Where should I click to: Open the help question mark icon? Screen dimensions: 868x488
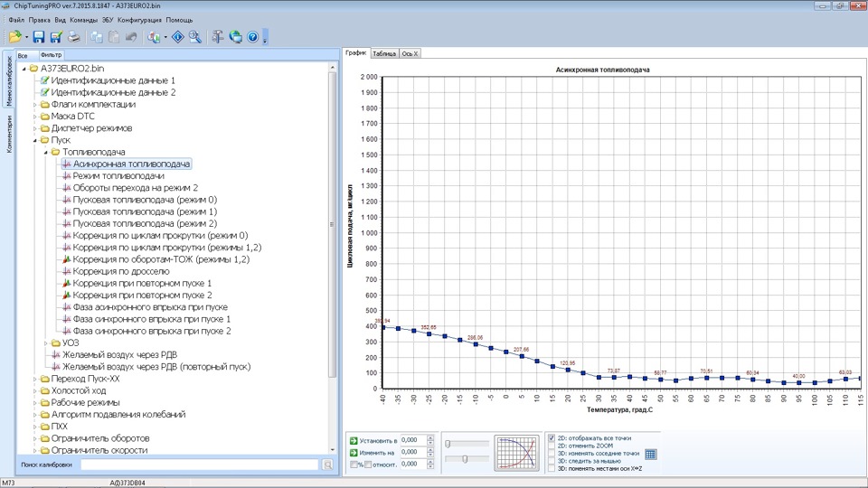tap(252, 37)
